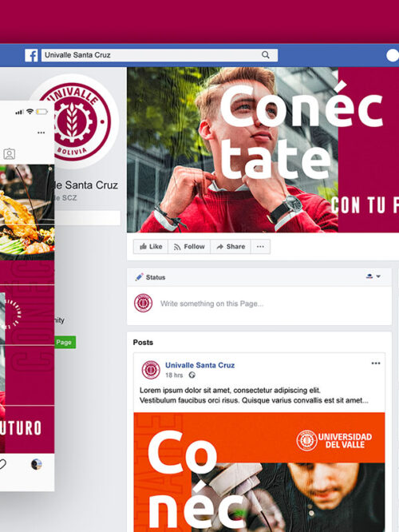Click in the Univalle Santa Cruz search field

pos(160,55)
